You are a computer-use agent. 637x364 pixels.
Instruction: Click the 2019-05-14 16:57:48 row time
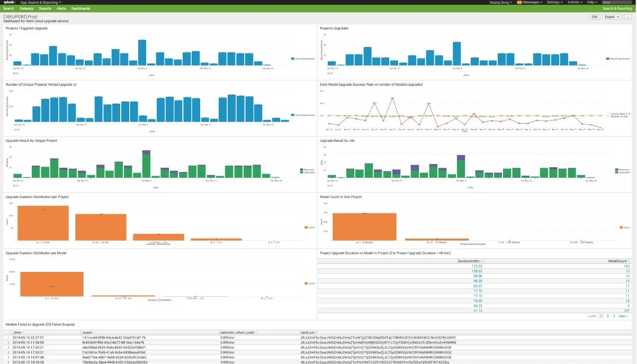click(x=28, y=357)
